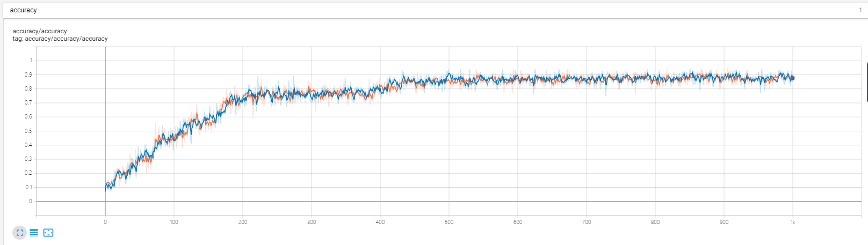Click the y-axis label 1
The width and height of the screenshot is (868, 245).
tap(31, 61)
